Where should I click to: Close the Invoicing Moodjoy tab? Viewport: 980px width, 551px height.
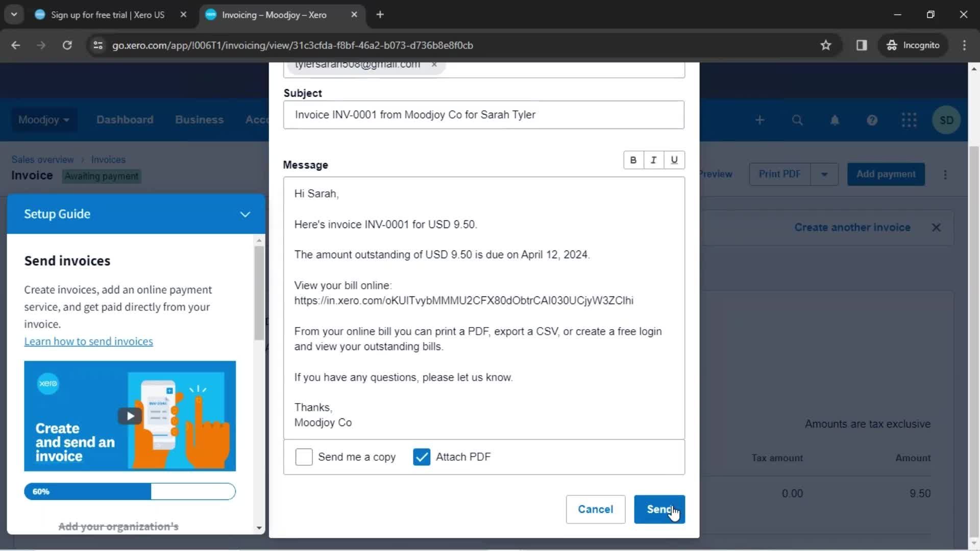[x=354, y=15]
